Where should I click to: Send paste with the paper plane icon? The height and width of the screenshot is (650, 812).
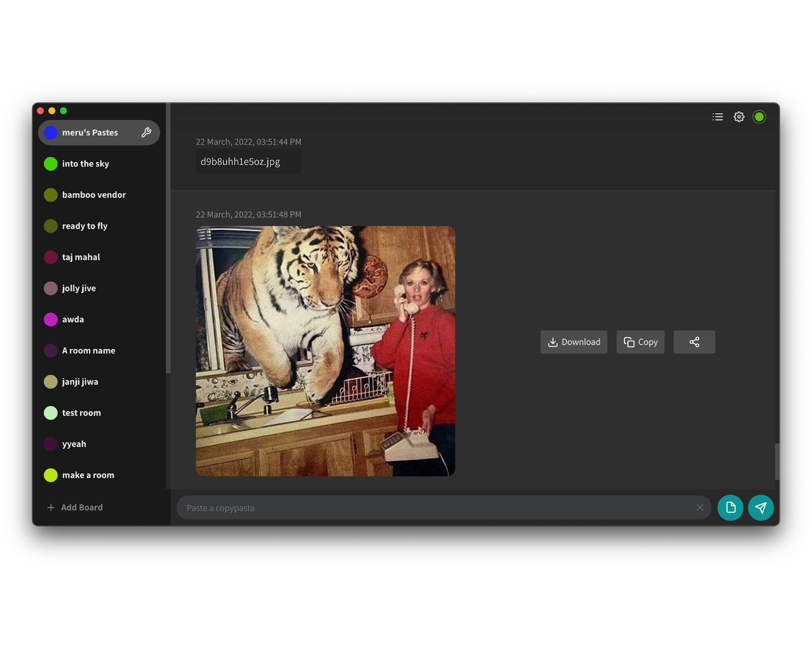click(x=761, y=507)
